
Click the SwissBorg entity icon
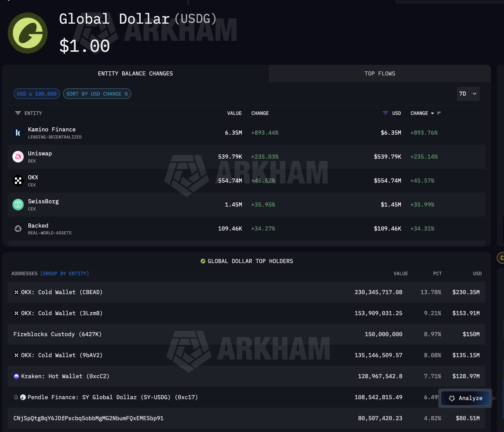[18, 204]
